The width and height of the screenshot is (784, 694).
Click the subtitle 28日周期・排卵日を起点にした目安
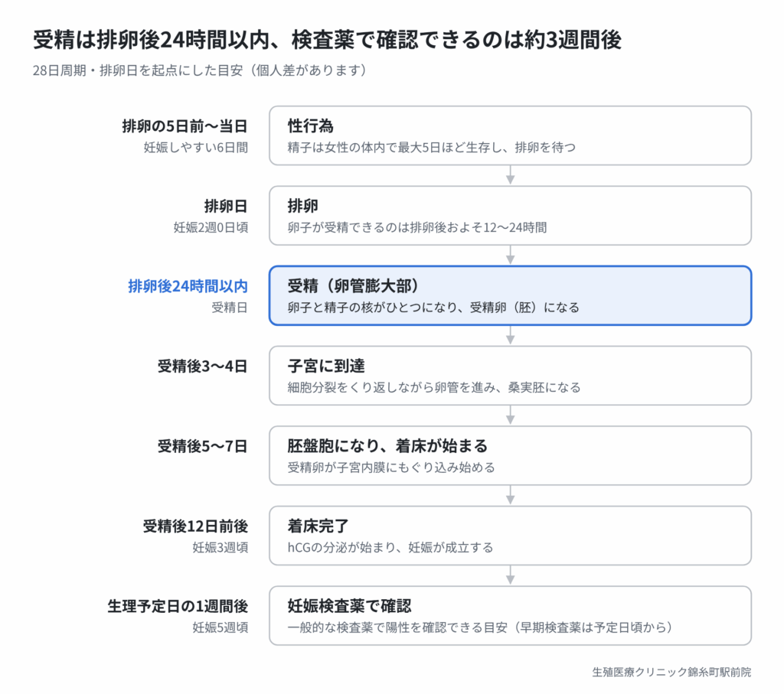(x=138, y=70)
